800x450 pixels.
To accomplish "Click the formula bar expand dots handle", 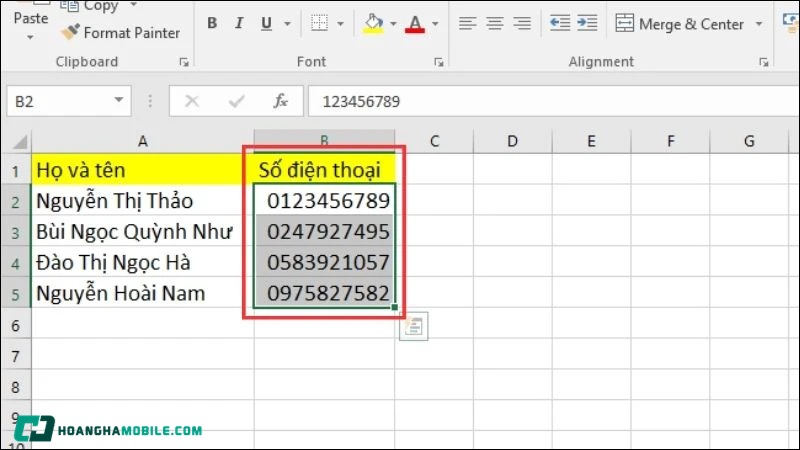I will (x=150, y=101).
